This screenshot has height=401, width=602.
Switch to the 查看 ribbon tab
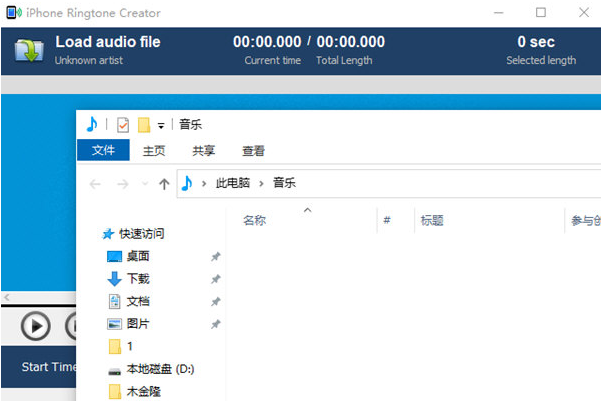[x=253, y=151]
